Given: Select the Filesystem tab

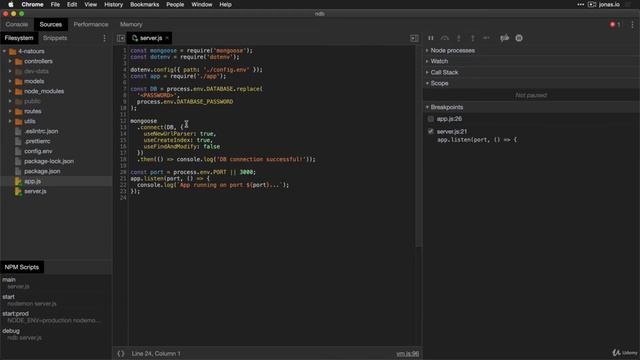Looking at the screenshot, I should coord(19,38).
